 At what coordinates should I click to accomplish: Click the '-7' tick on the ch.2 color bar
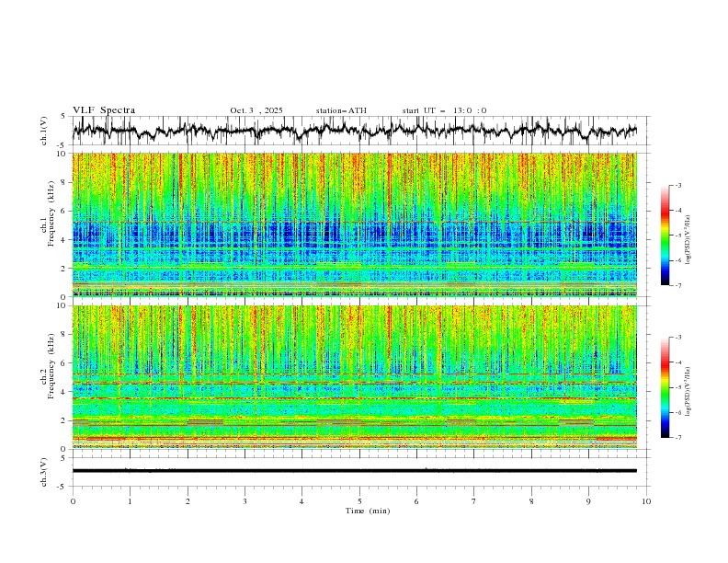pos(677,438)
